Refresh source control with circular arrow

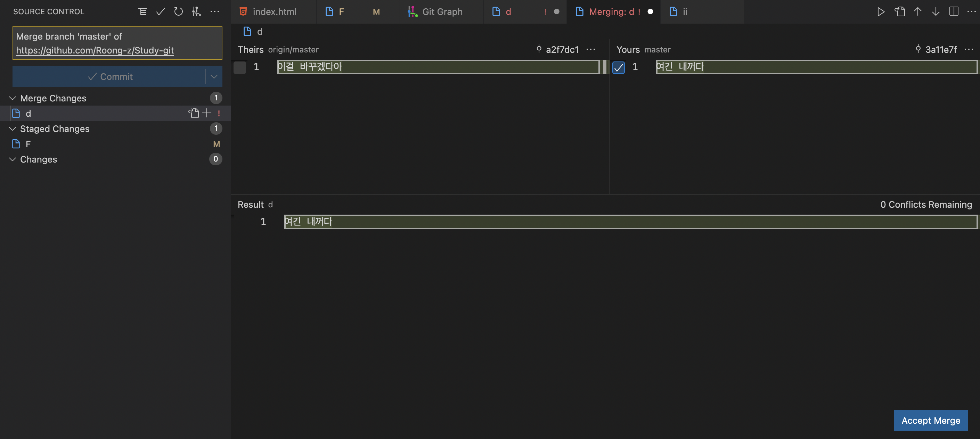point(178,11)
